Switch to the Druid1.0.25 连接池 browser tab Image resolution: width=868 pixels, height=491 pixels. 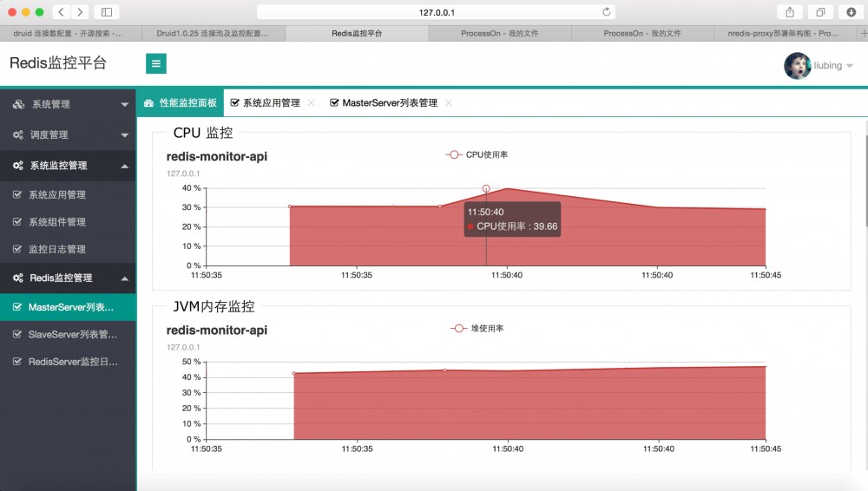point(214,33)
